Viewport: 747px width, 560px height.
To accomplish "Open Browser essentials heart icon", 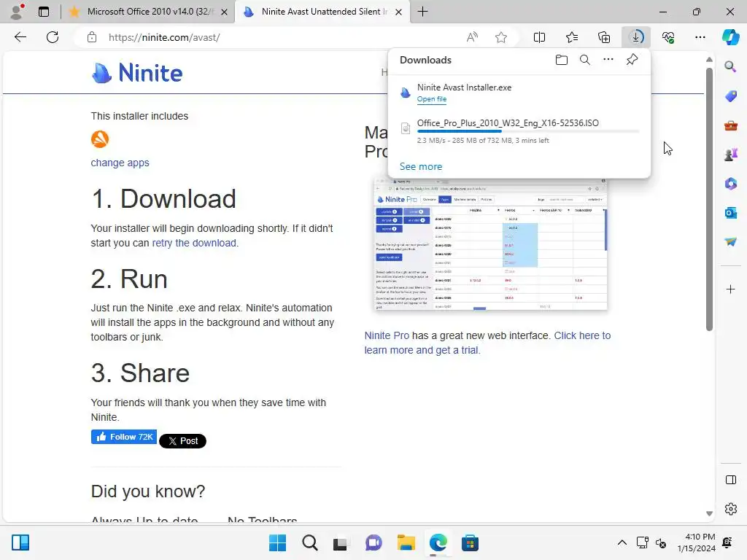I will [668, 37].
